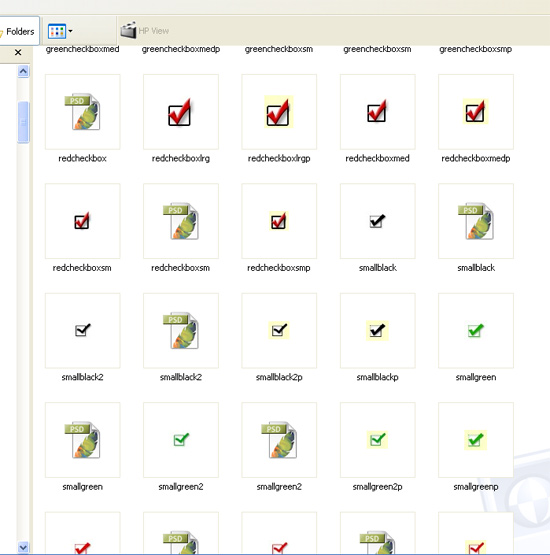This screenshot has height=555, width=550.
Task: Select the redcheckbox PSD file icon
Action: (x=82, y=112)
